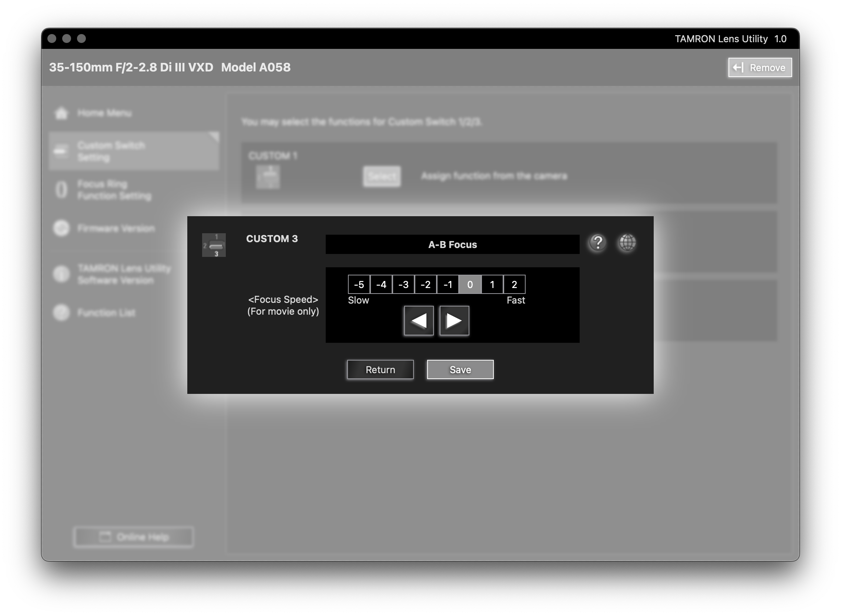
Task: Click the Remove button arrow icon
Action: tap(738, 67)
